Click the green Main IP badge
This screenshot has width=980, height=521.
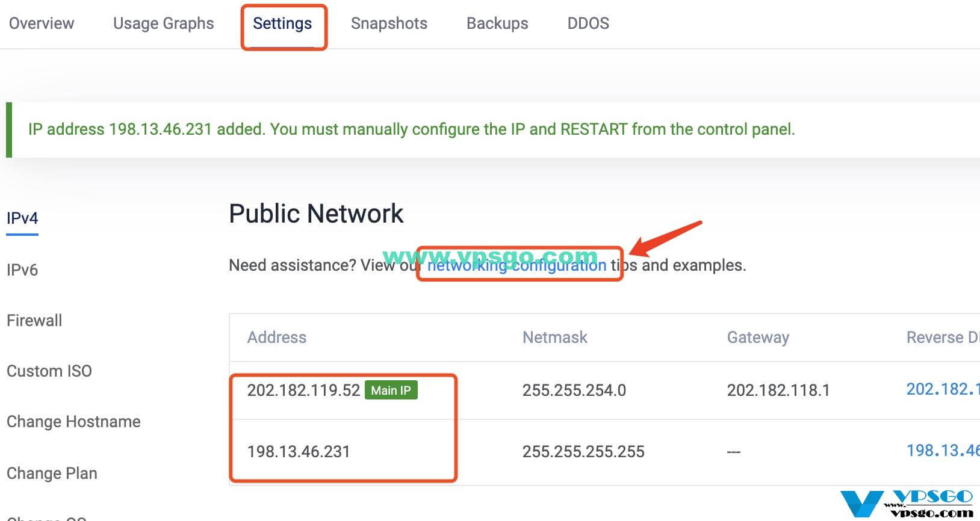pos(391,390)
